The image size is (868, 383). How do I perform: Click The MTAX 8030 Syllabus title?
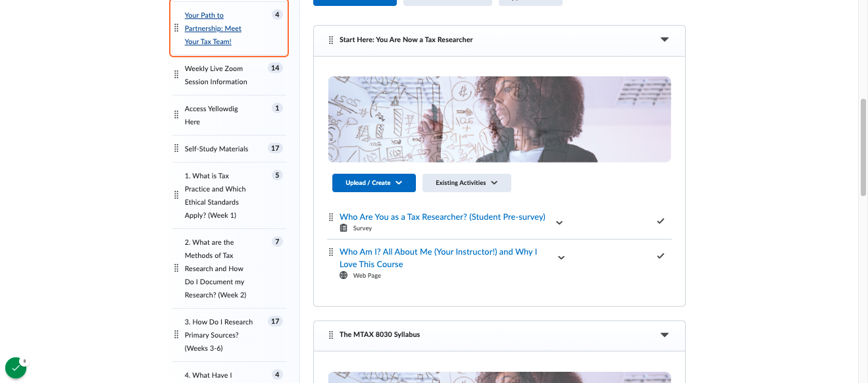(x=380, y=334)
